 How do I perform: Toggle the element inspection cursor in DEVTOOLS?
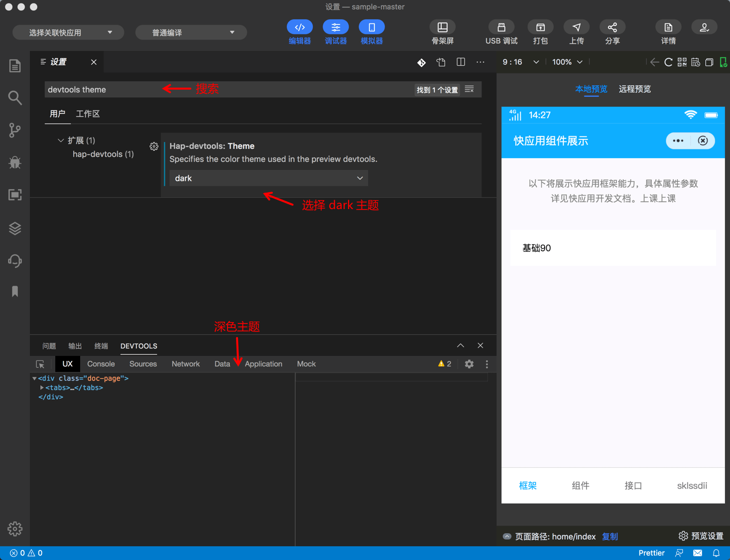(x=40, y=364)
